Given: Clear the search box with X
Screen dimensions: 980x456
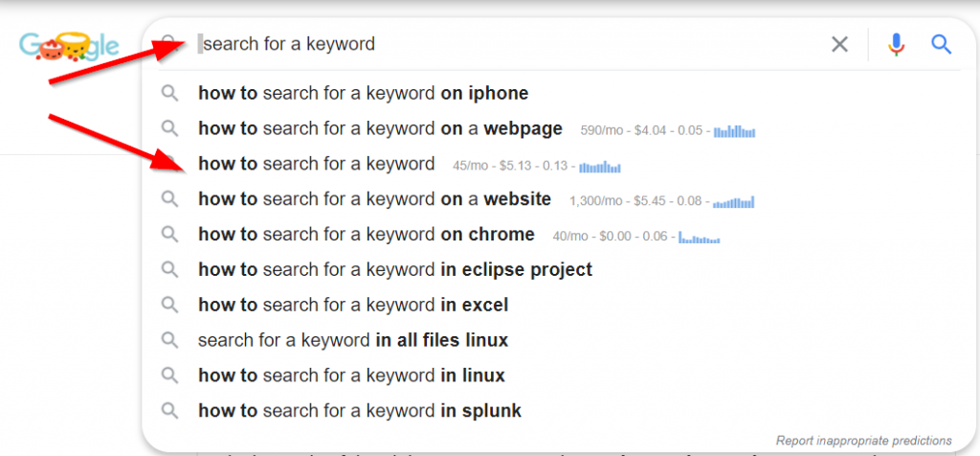Looking at the screenshot, I should point(839,44).
